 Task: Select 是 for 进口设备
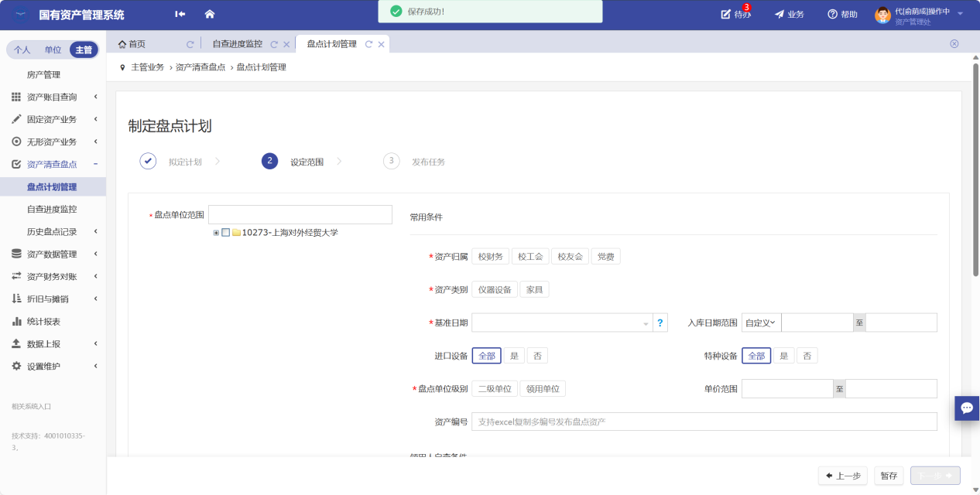point(514,356)
